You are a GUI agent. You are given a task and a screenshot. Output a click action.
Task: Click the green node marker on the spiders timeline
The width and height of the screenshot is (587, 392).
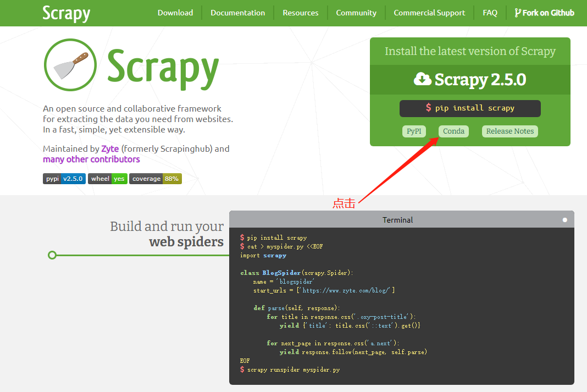pyautogui.click(x=52, y=255)
